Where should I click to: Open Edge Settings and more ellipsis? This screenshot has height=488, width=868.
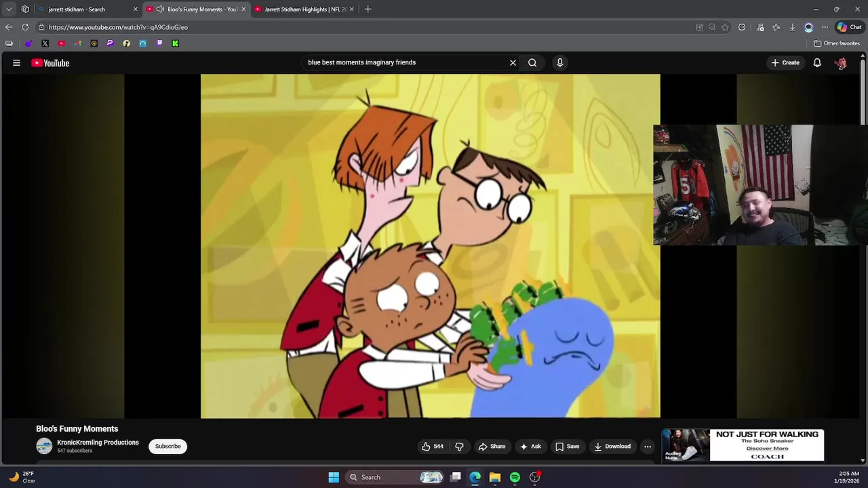(x=825, y=27)
